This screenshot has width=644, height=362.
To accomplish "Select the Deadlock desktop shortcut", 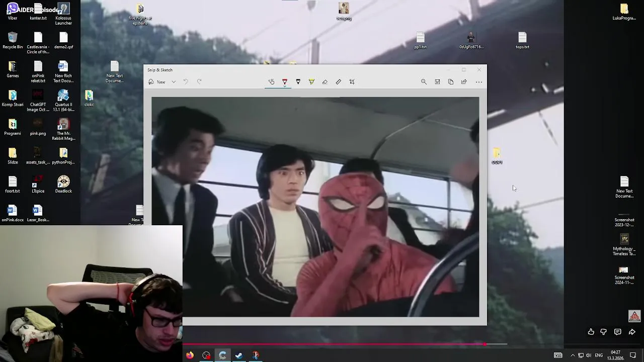I will point(63,185).
